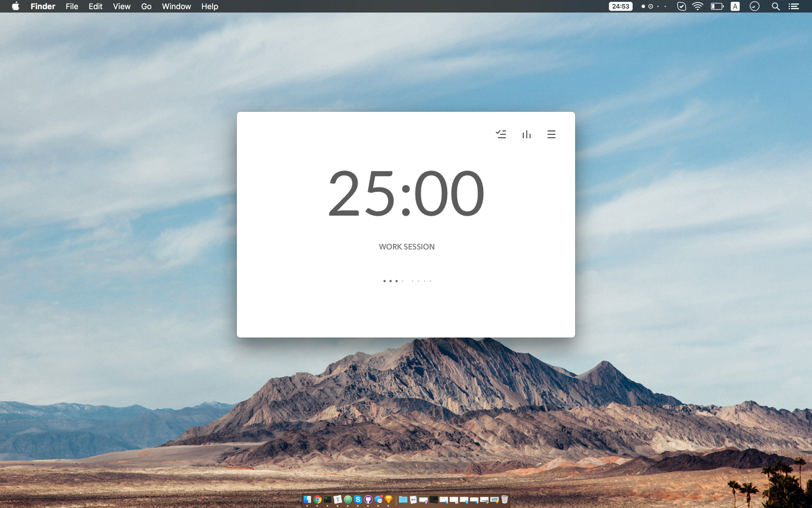Viewport: 812px width, 508px height.
Task: Open the Finder menu
Action: click(43, 6)
